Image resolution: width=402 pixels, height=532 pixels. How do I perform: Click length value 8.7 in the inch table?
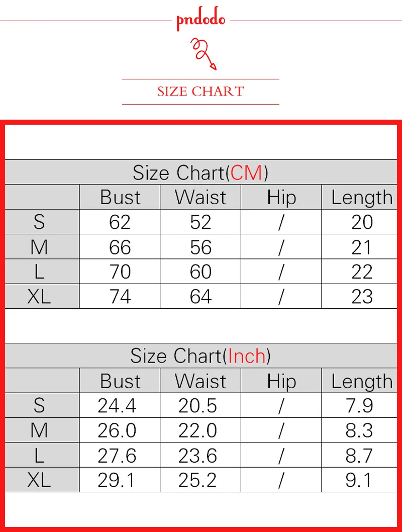point(359,456)
